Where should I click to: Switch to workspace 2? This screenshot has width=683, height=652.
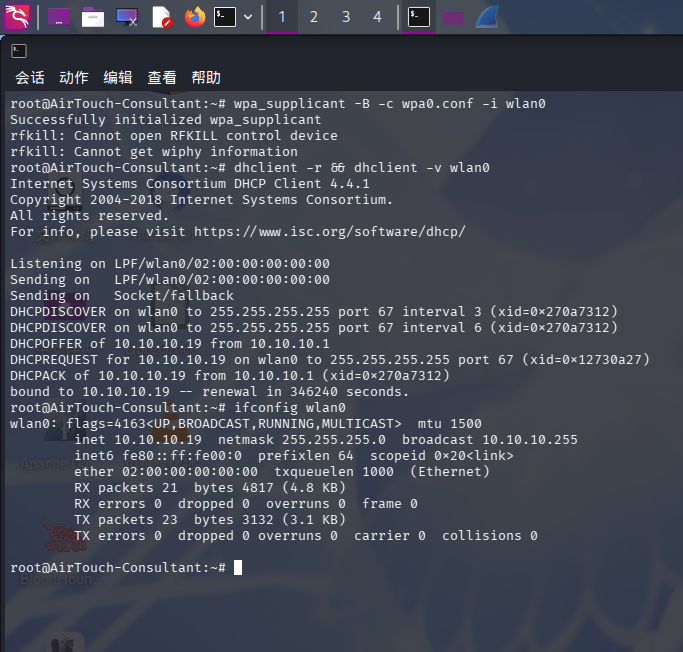pyautogui.click(x=314, y=17)
